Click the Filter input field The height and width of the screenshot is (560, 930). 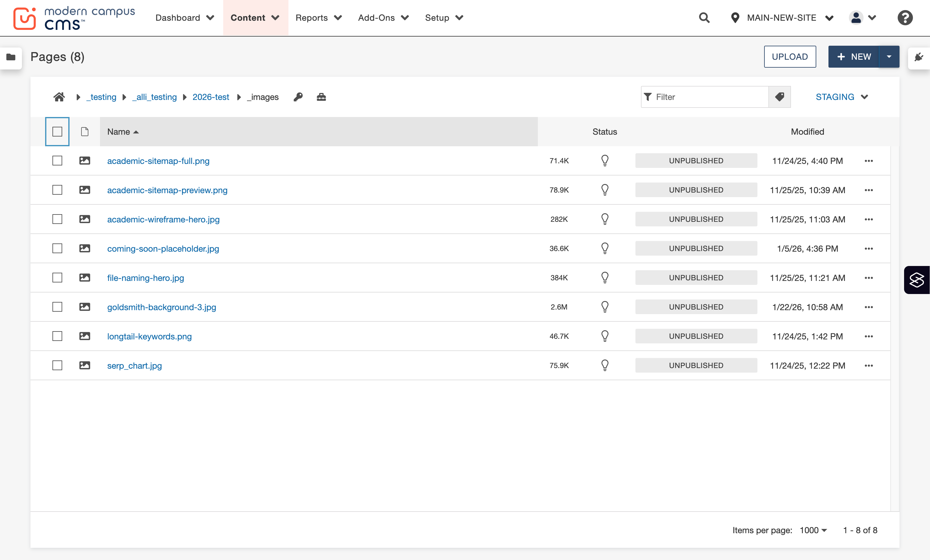705,97
